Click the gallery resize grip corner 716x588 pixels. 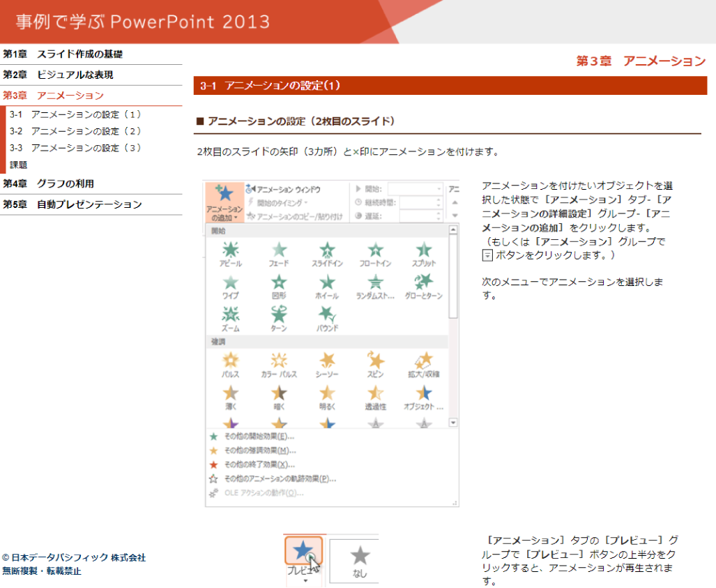[x=455, y=503]
